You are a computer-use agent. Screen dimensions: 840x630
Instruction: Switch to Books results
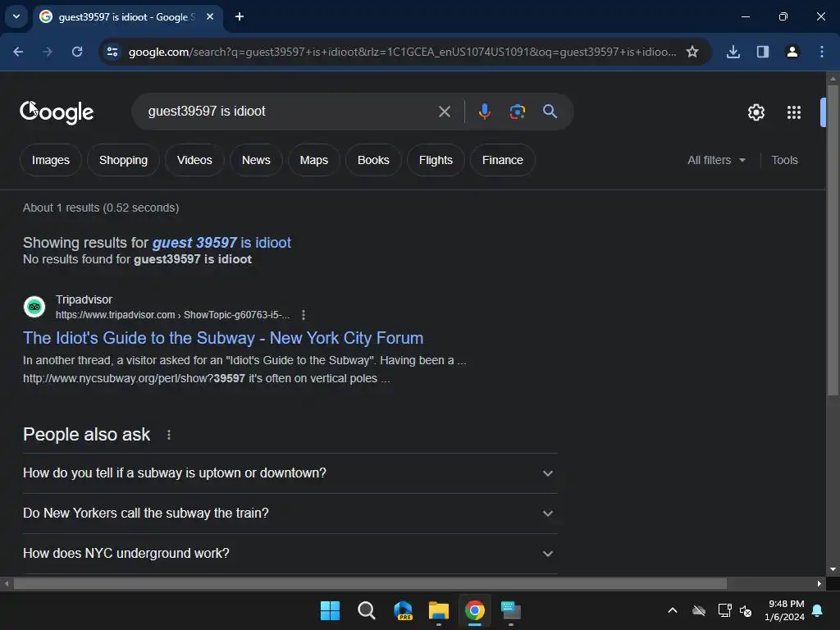click(x=373, y=160)
